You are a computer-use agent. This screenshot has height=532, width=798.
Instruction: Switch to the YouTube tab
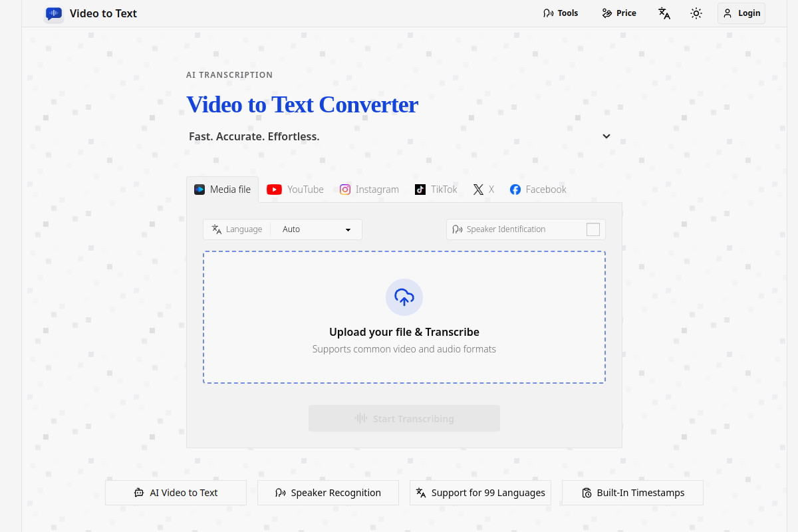click(295, 190)
